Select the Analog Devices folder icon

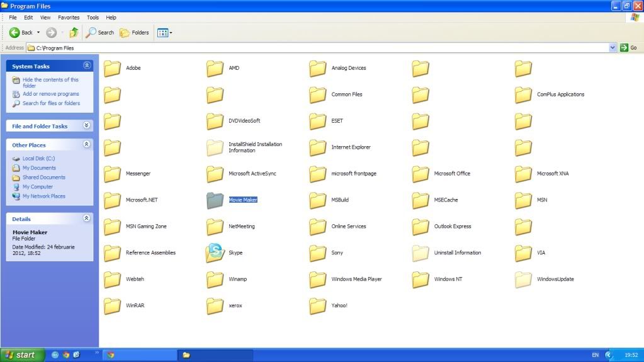pos(317,68)
